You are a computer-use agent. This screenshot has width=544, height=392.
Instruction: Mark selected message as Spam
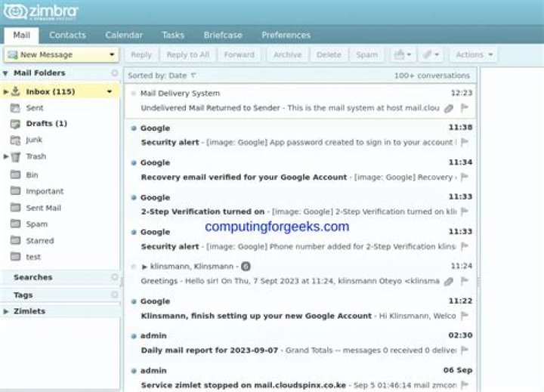(x=366, y=55)
